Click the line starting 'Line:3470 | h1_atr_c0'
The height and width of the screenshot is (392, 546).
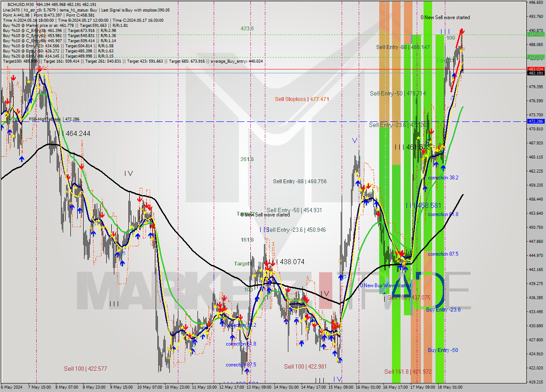click(86, 10)
